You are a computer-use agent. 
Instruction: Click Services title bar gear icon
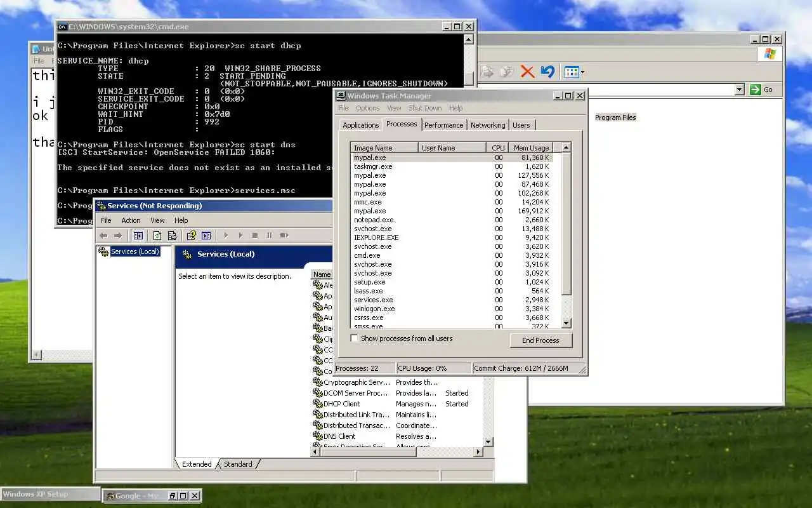101,206
